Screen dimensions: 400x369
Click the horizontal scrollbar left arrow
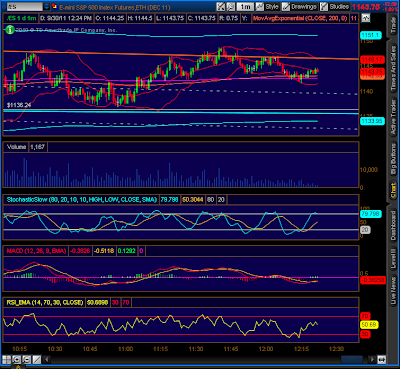47,359
